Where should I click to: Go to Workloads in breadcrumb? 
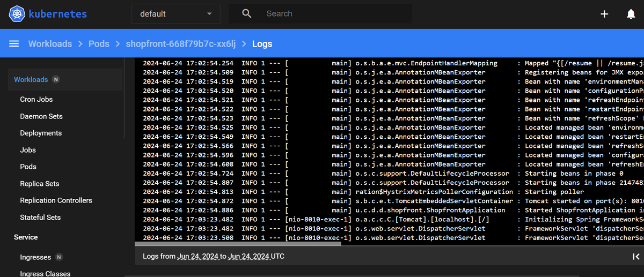50,44
